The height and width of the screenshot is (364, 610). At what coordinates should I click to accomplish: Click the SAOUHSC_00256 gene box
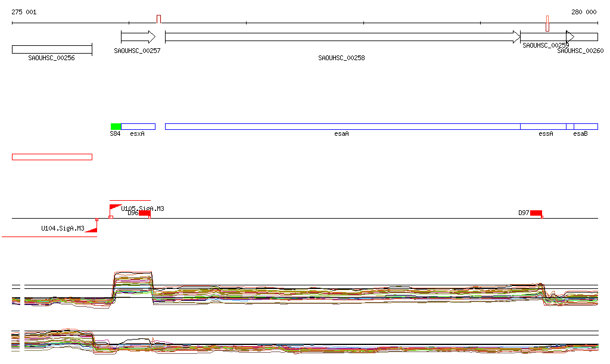(52, 49)
